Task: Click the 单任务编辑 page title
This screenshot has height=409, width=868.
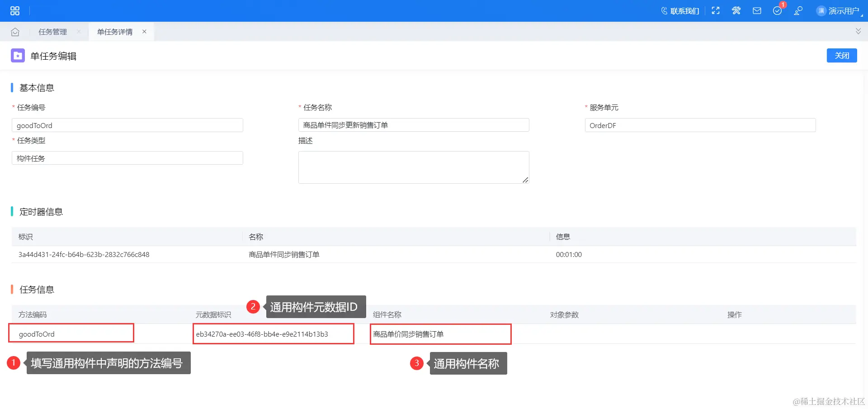Action: coord(53,56)
